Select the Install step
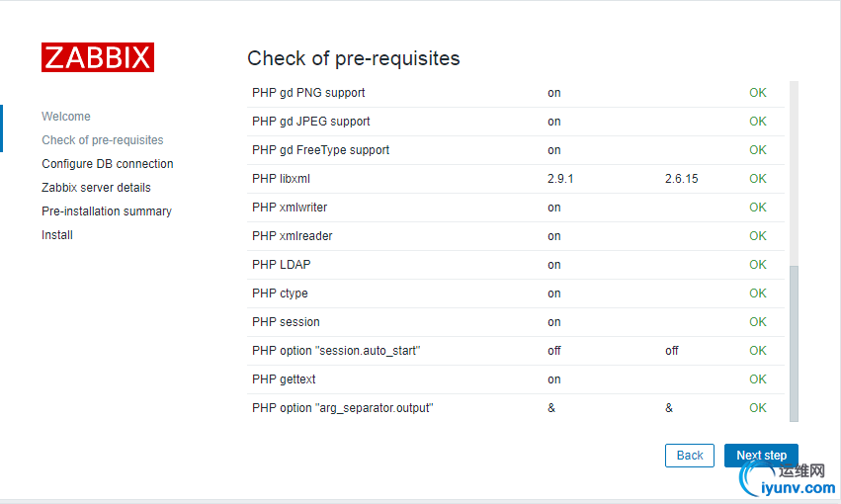Screen dimensions: 841x504 57,235
